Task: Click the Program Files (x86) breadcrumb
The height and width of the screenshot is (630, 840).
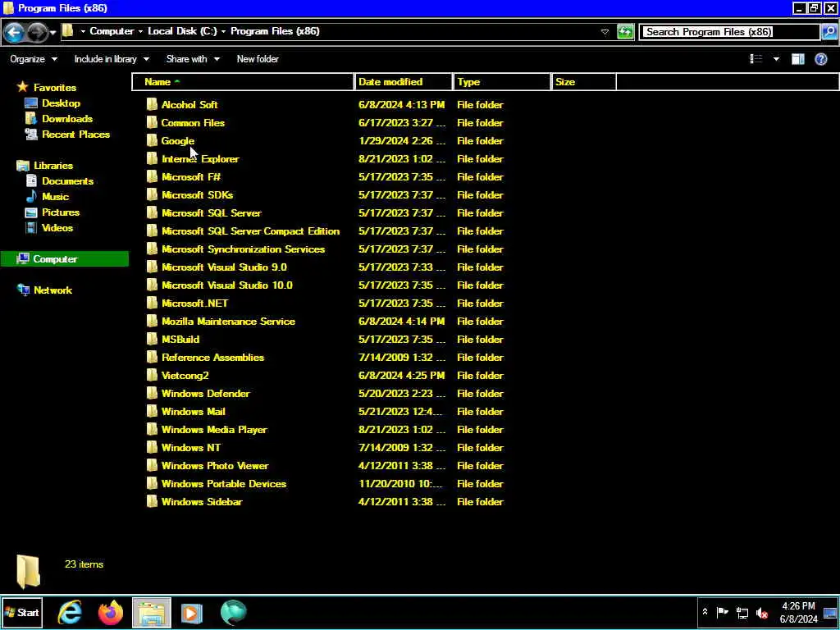Action: click(275, 31)
